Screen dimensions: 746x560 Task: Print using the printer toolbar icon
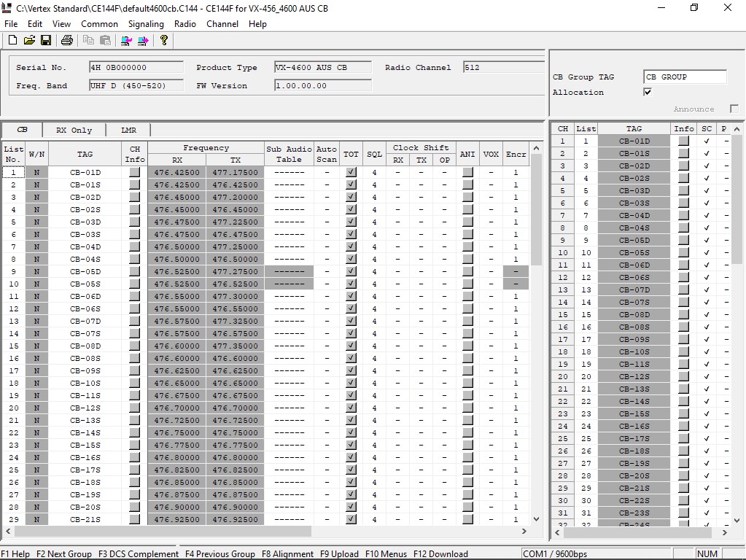pyautogui.click(x=67, y=40)
